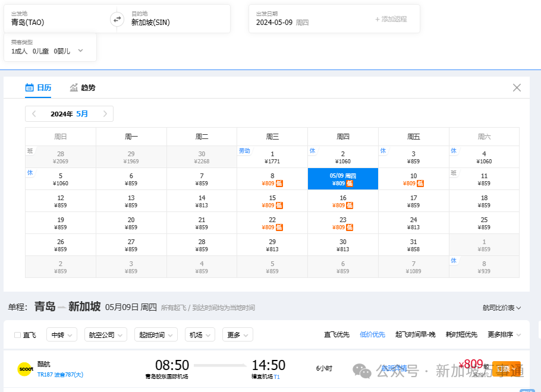
Task: Open the 更多 filter dropdown
Action: 238,334
